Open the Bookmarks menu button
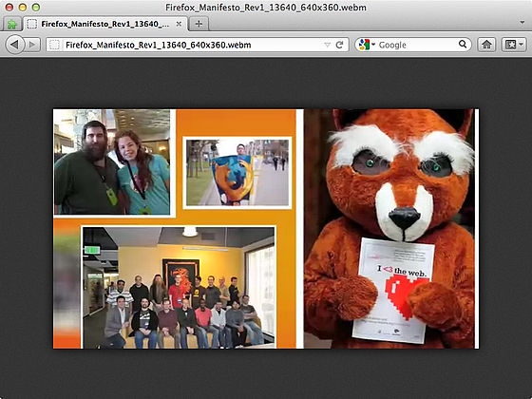 [x=514, y=45]
